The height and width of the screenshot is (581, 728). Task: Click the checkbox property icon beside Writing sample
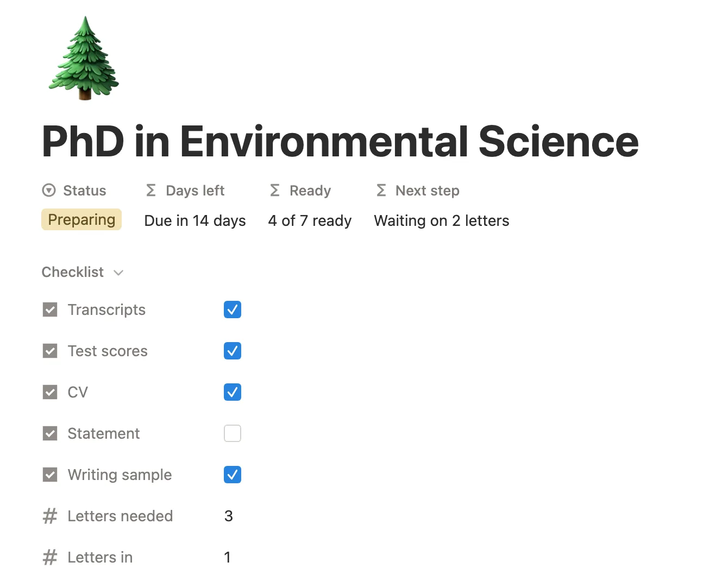click(x=50, y=475)
